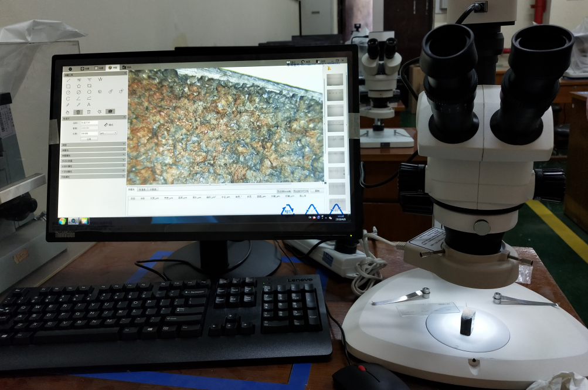Click the apply button under calibration fields
Image resolution: width=588 pixels, height=390 pixels.
[x=89, y=139]
